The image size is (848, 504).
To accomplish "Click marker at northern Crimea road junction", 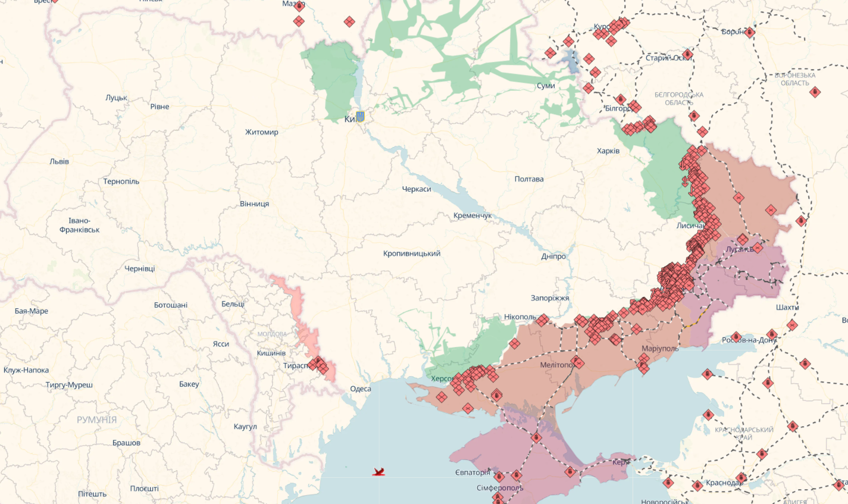I will pos(536,438).
